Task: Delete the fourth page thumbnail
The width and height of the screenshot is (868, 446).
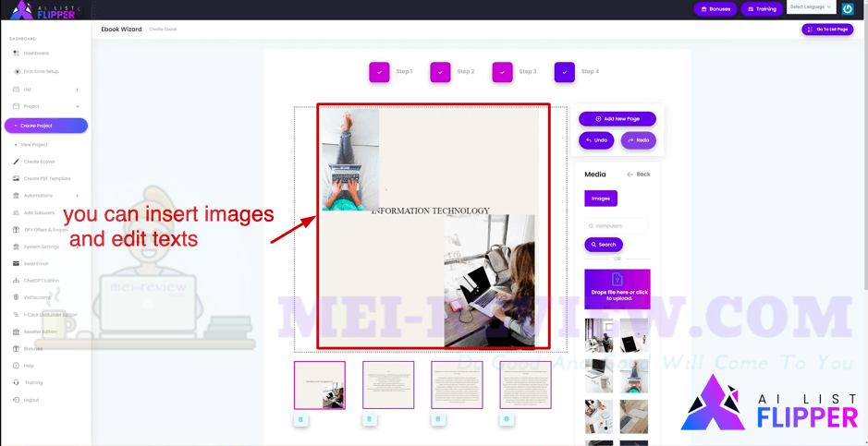Action: click(x=506, y=419)
